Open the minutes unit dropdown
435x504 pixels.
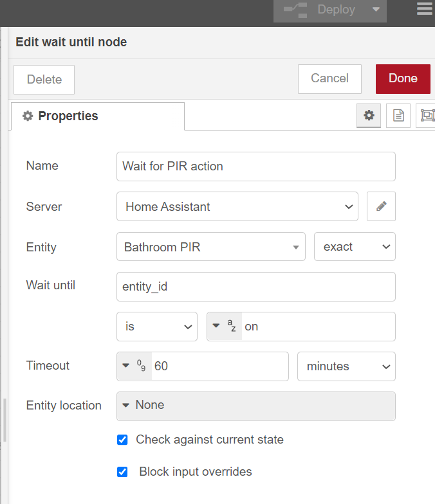pos(346,366)
